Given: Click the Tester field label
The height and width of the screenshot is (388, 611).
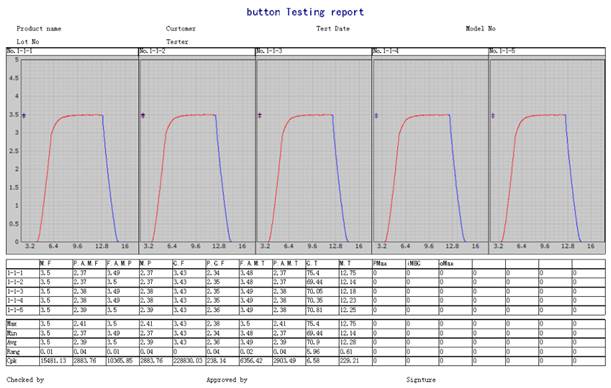Looking at the screenshot, I should (x=177, y=41).
